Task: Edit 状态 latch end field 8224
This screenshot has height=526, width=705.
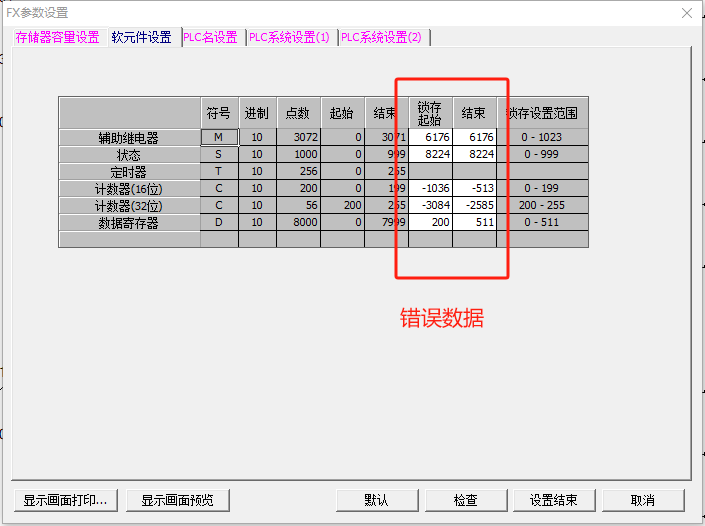Action: click(x=474, y=154)
